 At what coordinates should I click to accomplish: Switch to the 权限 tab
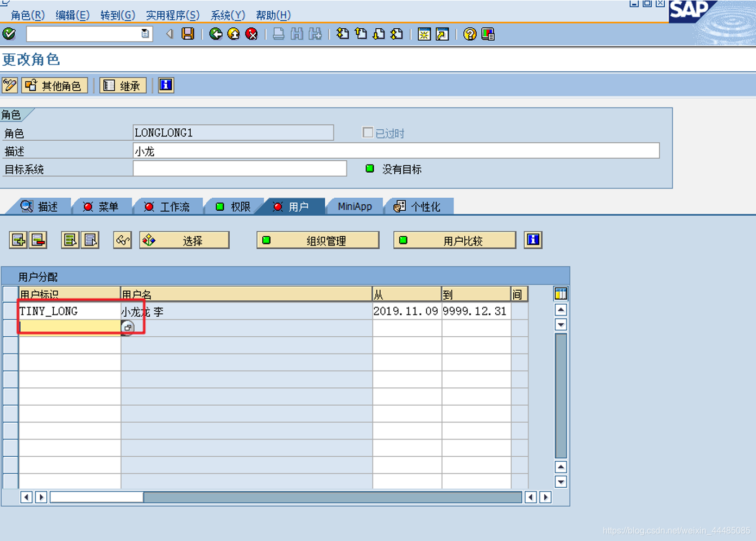pos(234,206)
